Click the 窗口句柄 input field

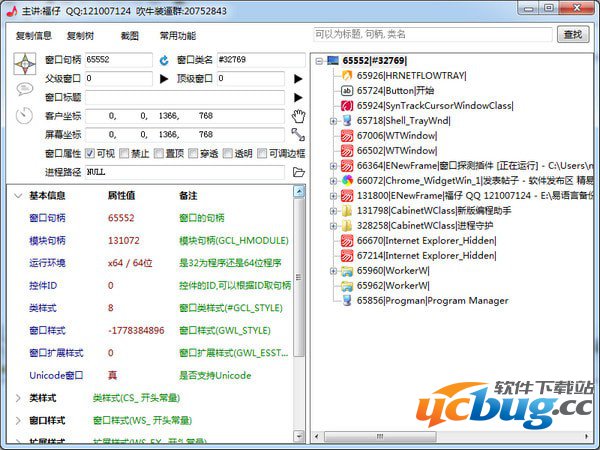point(119,60)
